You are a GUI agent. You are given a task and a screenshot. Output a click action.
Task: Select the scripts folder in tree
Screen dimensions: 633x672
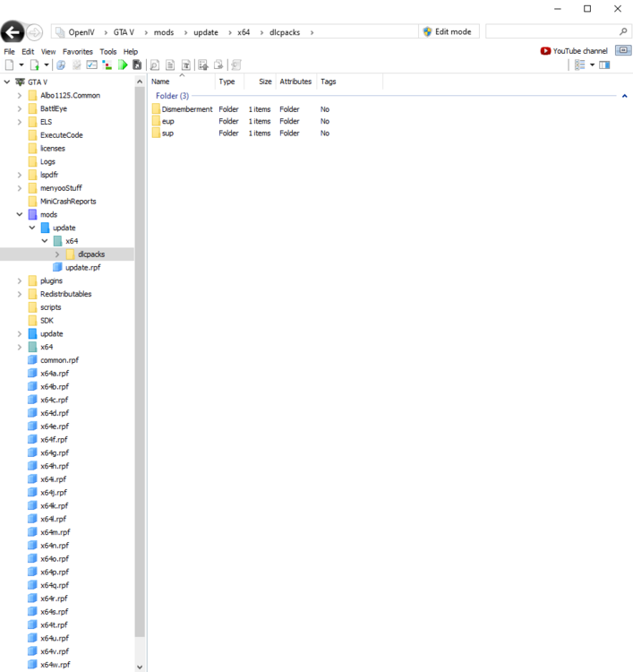[x=50, y=307]
